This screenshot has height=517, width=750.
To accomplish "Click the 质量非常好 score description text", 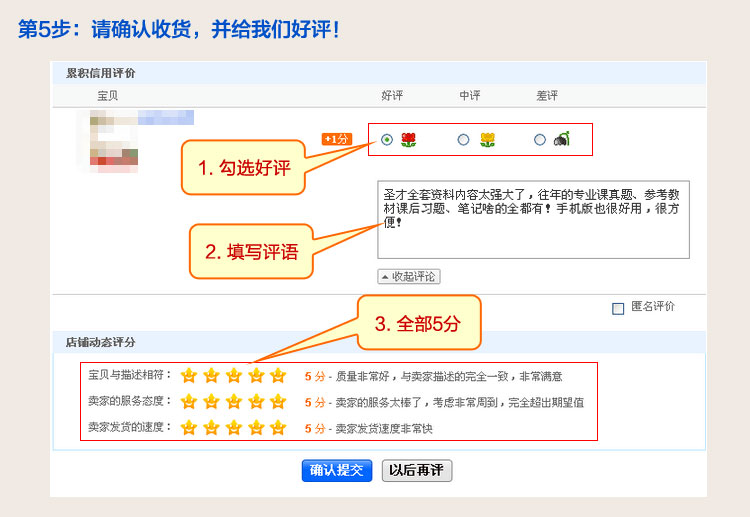I will click(x=449, y=376).
